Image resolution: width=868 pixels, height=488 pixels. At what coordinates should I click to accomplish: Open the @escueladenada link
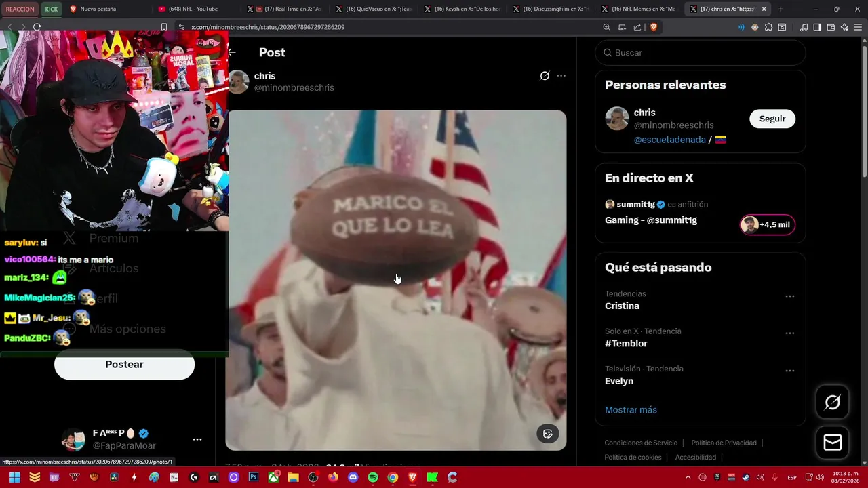tap(669, 140)
